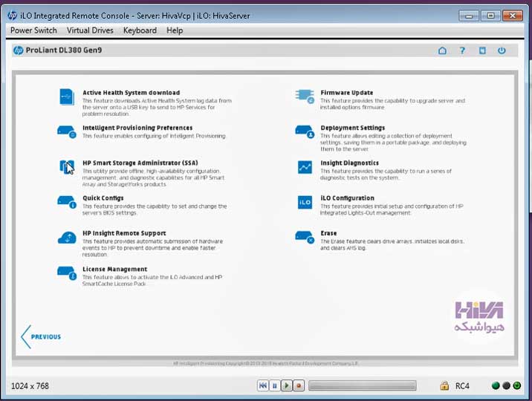
Task: Open the help question mark icon
Action: [462, 50]
